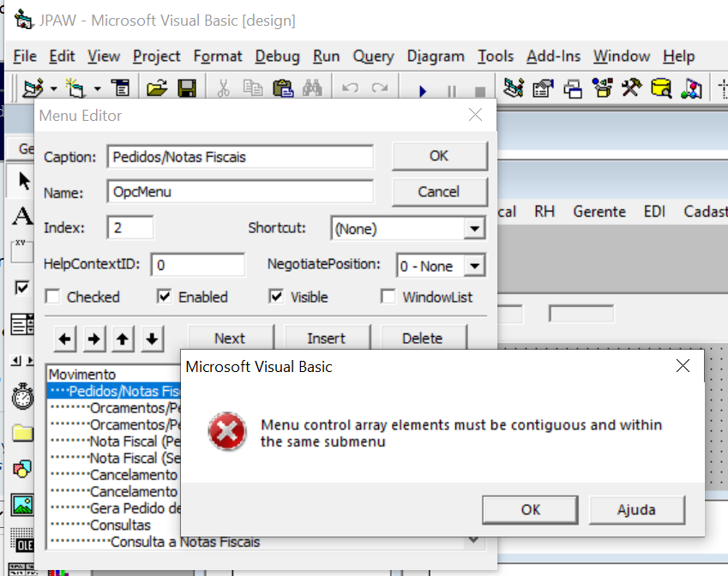
Task: Open the Shortcut dropdown list
Action: click(x=473, y=229)
